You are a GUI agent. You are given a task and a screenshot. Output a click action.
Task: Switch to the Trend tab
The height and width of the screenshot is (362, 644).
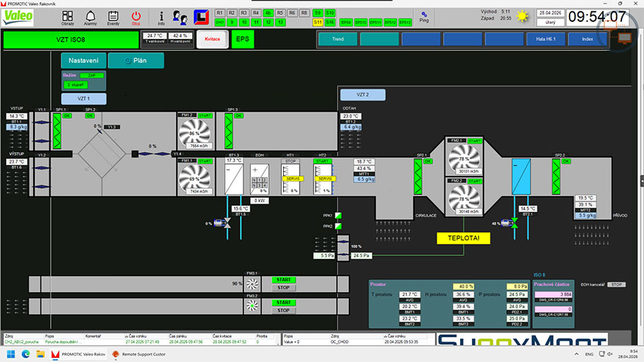coord(338,39)
